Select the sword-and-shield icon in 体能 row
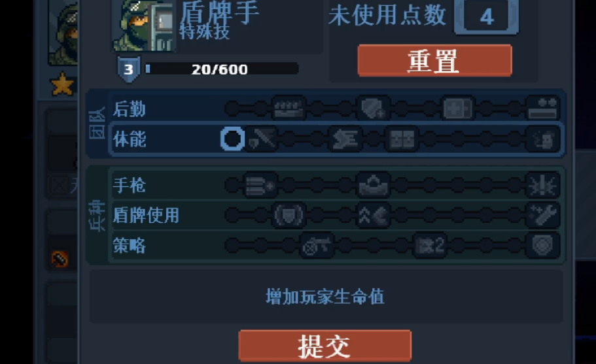This screenshot has height=364, width=596. coord(261,139)
